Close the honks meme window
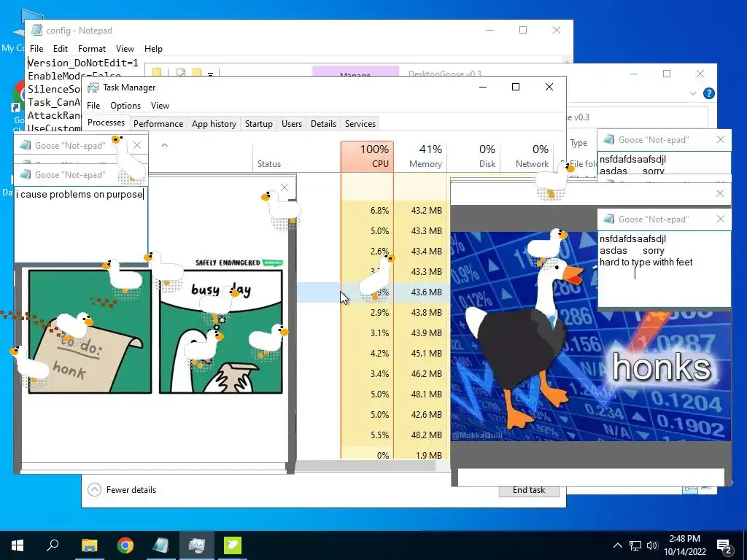This screenshot has width=747, height=560. point(720,193)
